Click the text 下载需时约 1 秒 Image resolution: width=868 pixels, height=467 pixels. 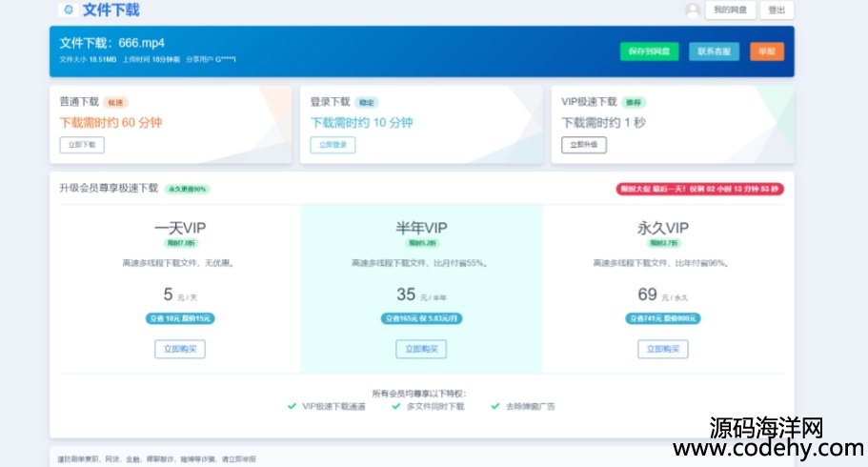pyautogui.click(x=603, y=122)
